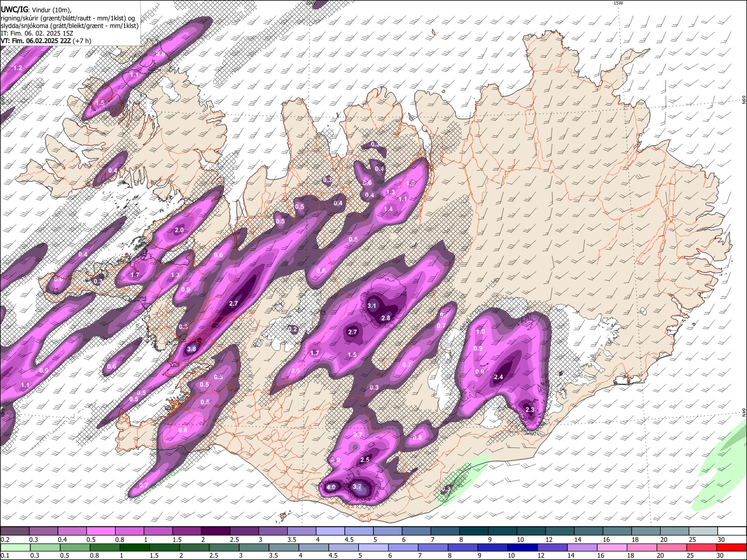Click the upper legend swatch for 0.2–0.3
Viewport: 747px width, 560px height.
pos(15,531)
